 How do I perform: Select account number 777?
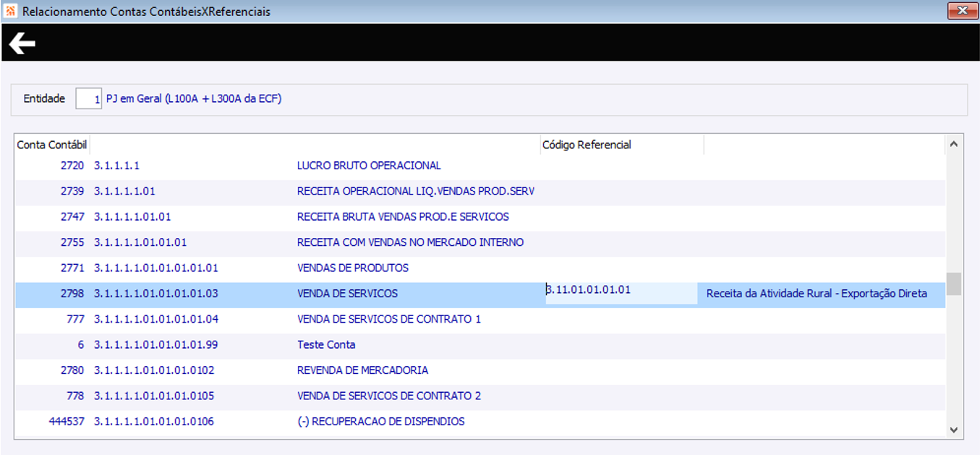(x=75, y=319)
